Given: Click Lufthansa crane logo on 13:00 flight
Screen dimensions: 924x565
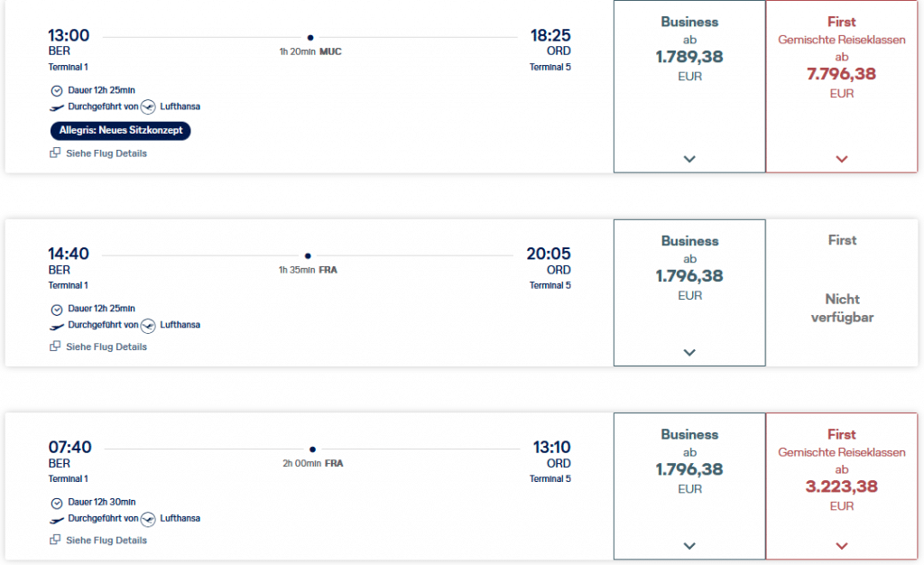Looking at the screenshot, I should coord(149,107).
